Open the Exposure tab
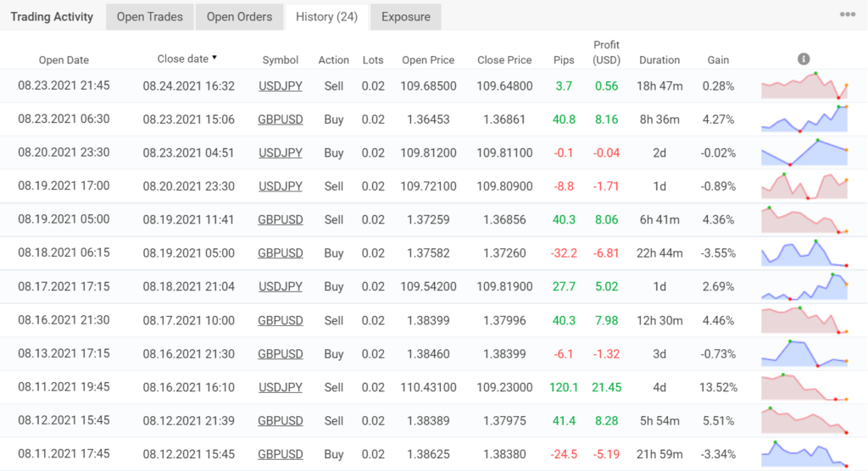Viewport: 868px width, 471px height. [x=406, y=17]
